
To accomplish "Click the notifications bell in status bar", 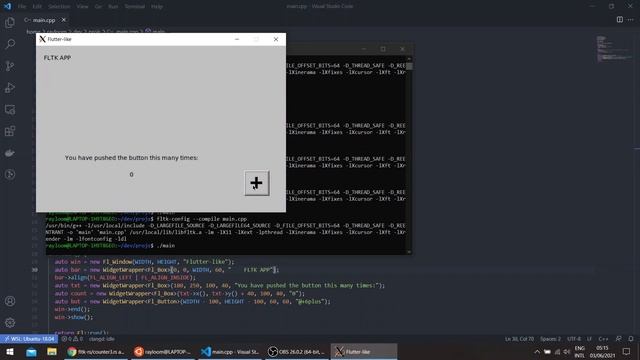I will click(631, 339).
